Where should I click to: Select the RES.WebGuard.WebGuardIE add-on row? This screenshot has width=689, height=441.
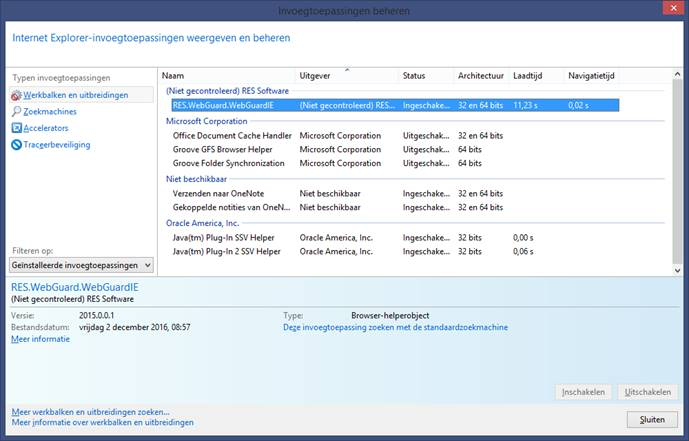395,105
